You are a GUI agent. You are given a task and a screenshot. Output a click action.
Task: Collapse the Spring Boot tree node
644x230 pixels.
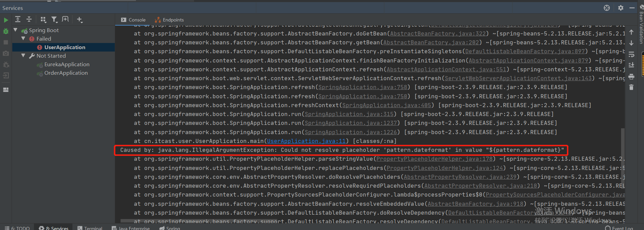[x=15, y=30]
